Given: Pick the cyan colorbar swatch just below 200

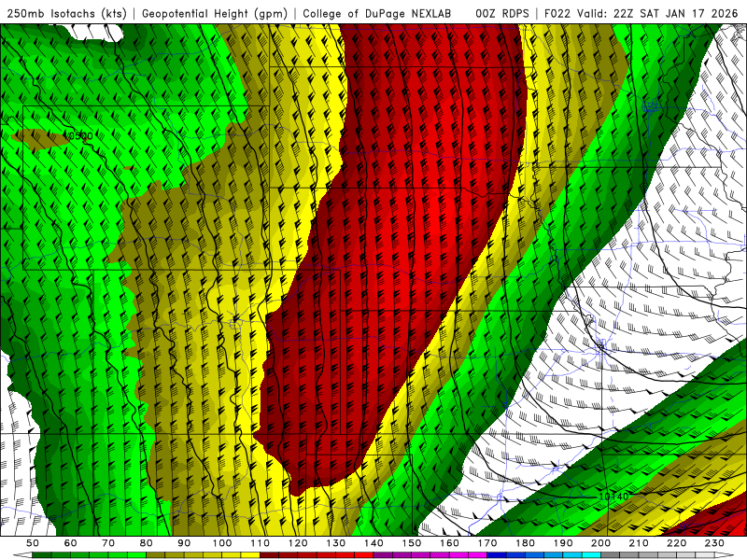Looking at the screenshot, I should pyautogui.click(x=591, y=555).
